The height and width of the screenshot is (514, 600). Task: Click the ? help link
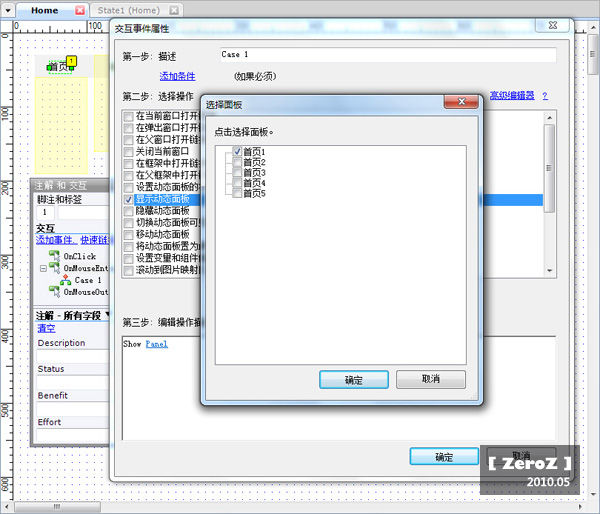pos(545,96)
